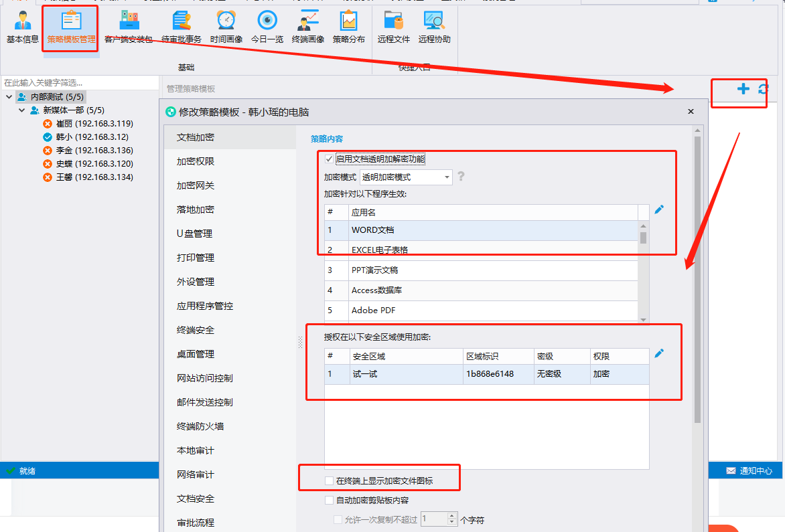785x532 pixels.
Task: Edit the 安全区域 list with pencil icon
Action: click(659, 353)
